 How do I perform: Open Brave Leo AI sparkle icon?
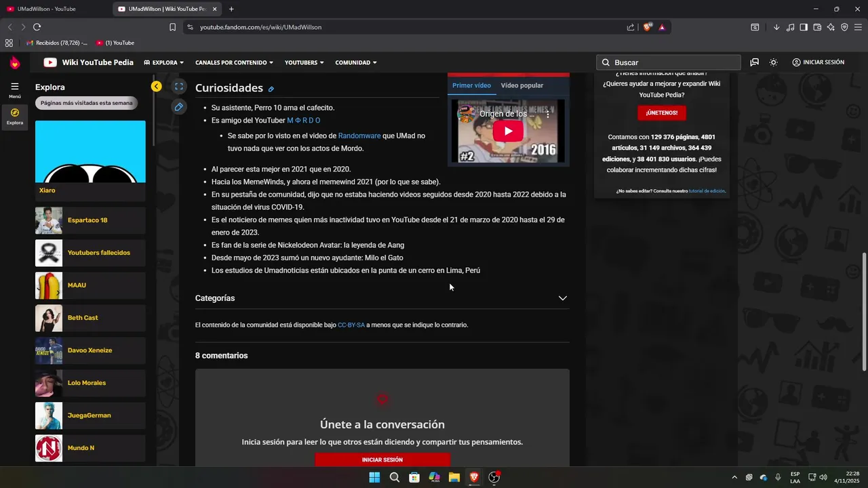pyautogui.click(x=831, y=27)
